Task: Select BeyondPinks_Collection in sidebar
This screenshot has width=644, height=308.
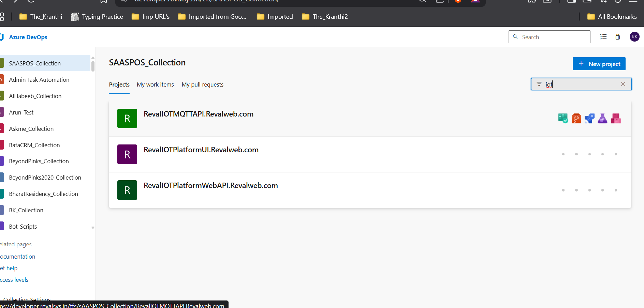Action: [x=39, y=161]
